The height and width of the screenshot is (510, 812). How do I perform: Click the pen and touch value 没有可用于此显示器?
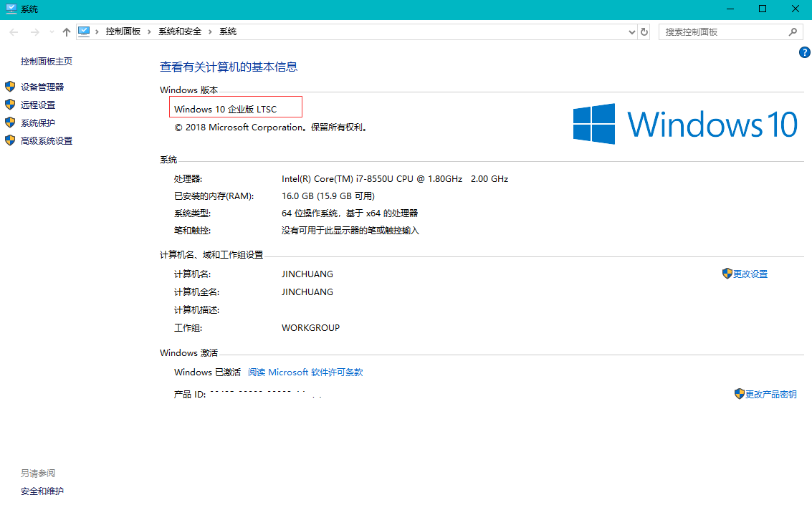[x=350, y=231]
